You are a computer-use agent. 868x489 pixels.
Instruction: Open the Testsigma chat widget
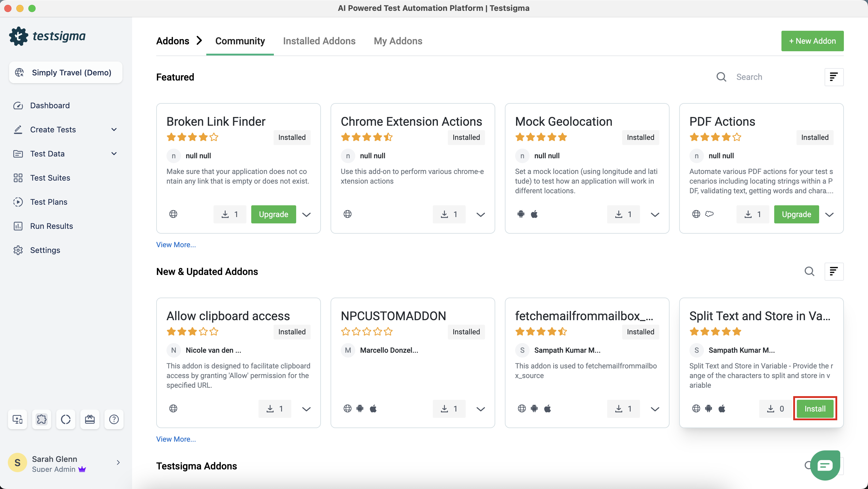pyautogui.click(x=825, y=465)
